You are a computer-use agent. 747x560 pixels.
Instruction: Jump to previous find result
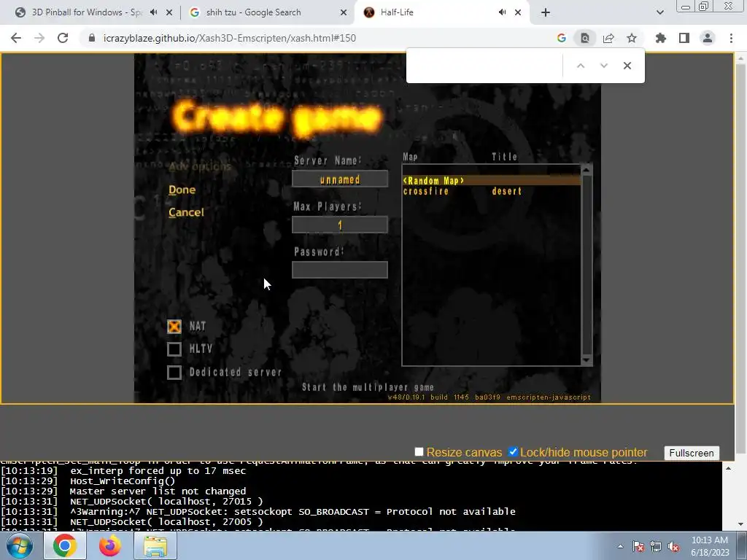pyautogui.click(x=580, y=66)
